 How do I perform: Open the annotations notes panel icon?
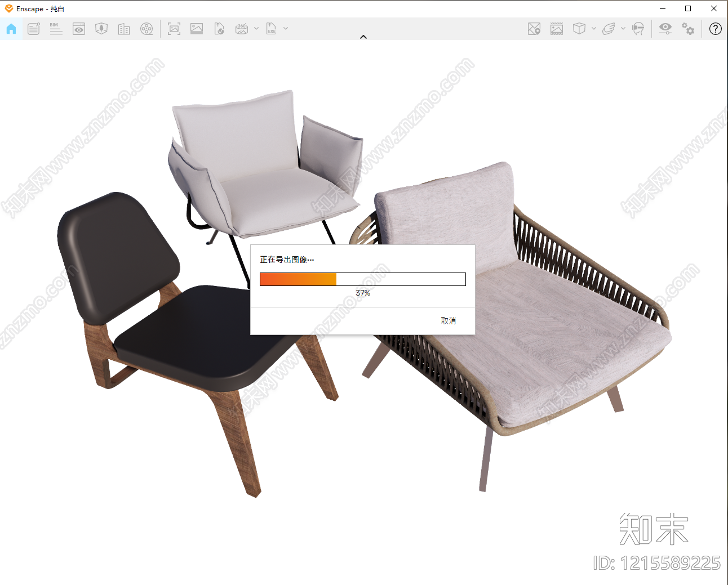pyautogui.click(x=34, y=29)
